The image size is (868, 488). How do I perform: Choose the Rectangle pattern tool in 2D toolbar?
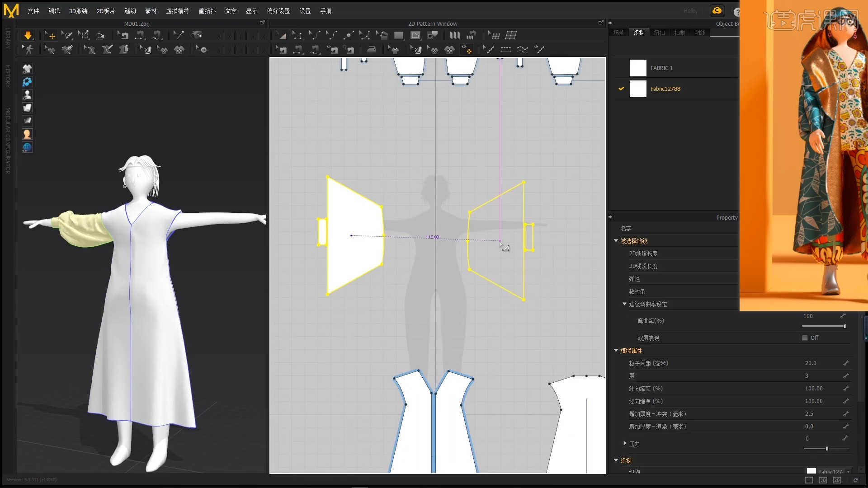click(x=399, y=35)
